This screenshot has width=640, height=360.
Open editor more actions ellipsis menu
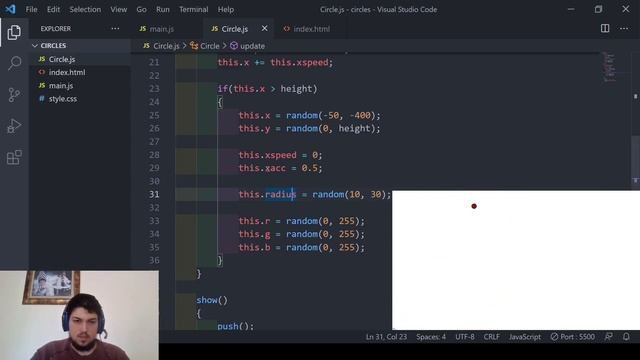(x=624, y=29)
